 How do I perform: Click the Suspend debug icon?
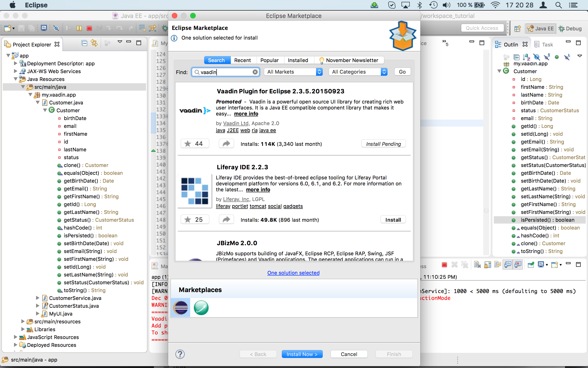click(x=79, y=28)
